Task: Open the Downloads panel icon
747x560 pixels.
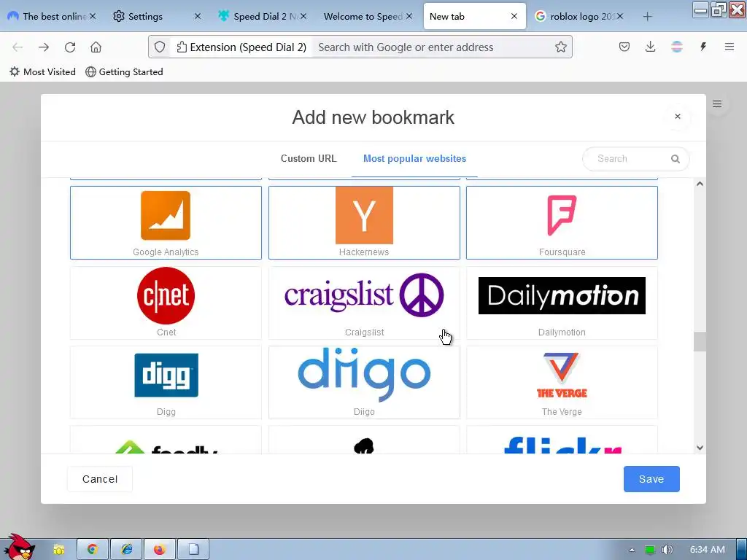Action: pos(650,47)
